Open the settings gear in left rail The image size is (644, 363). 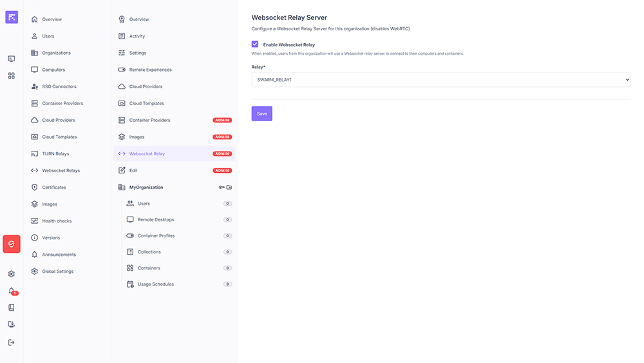click(x=12, y=274)
